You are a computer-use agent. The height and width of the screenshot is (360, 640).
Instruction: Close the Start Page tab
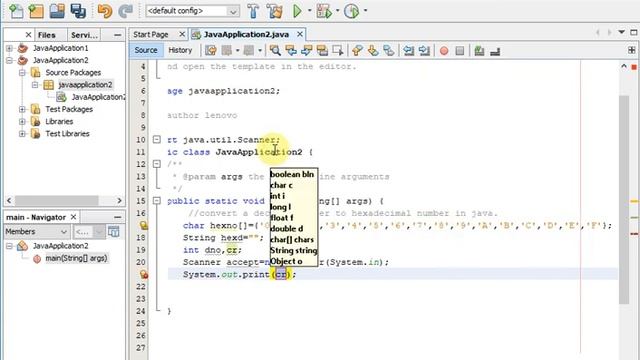pyautogui.click(x=182, y=34)
